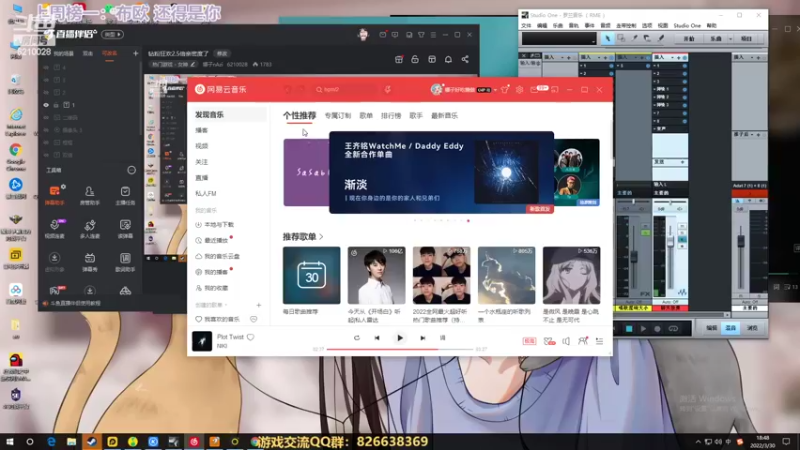Click the microphone voice search icon in NetEase
800x450 pixels.
pyautogui.click(x=388, y=89)
